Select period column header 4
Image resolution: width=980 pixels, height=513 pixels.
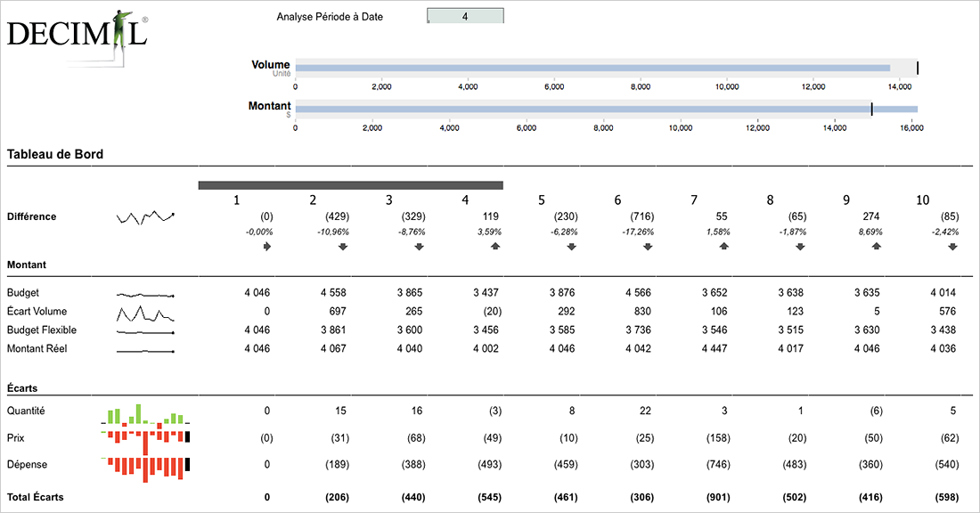pos(465,200)
